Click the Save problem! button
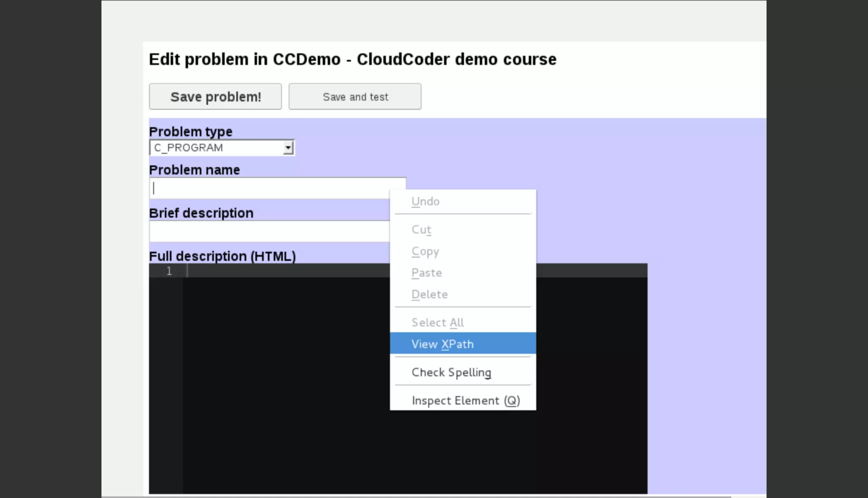 pyautogui.click(x=215, y=97)
